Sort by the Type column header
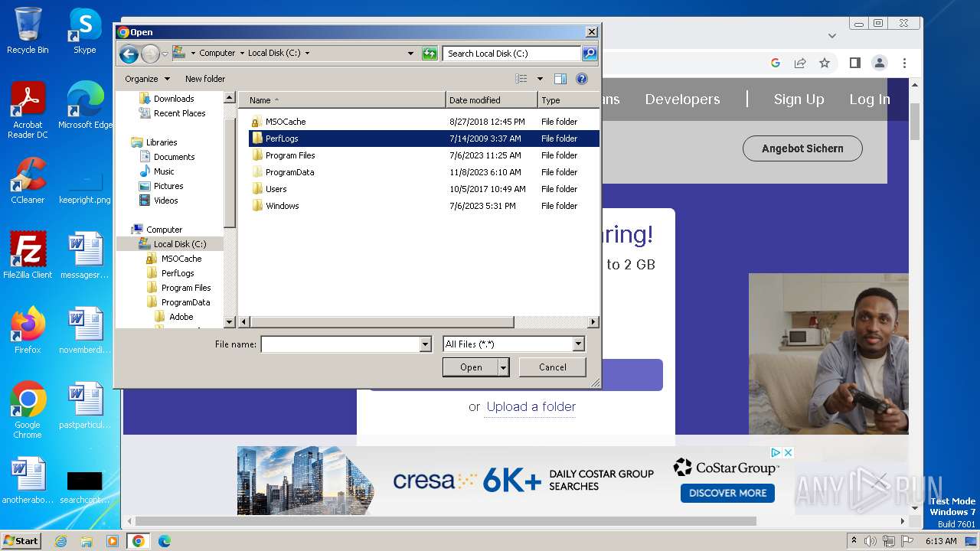Image resolution: width=980 pixels, height=551 pixels. tap(568, 100)
